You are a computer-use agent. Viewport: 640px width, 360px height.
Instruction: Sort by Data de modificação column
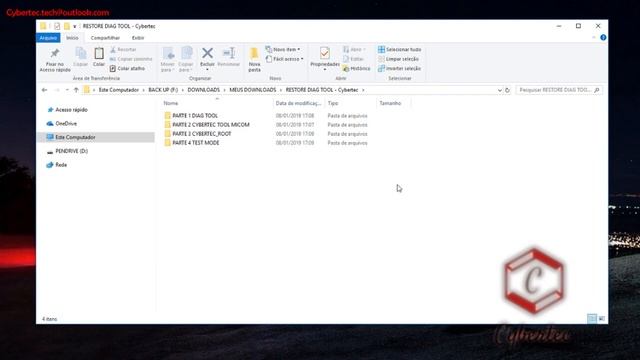point(299,103)
